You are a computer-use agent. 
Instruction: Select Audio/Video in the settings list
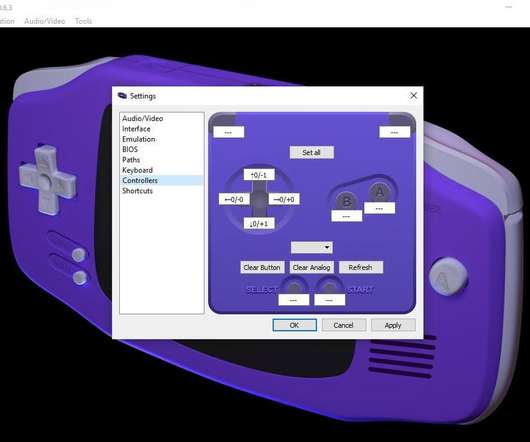[142, 118]
